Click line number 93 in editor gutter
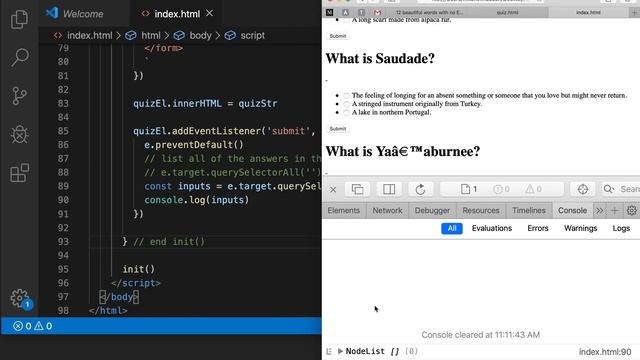Screen dimensions: 640x360 (63, 242)
